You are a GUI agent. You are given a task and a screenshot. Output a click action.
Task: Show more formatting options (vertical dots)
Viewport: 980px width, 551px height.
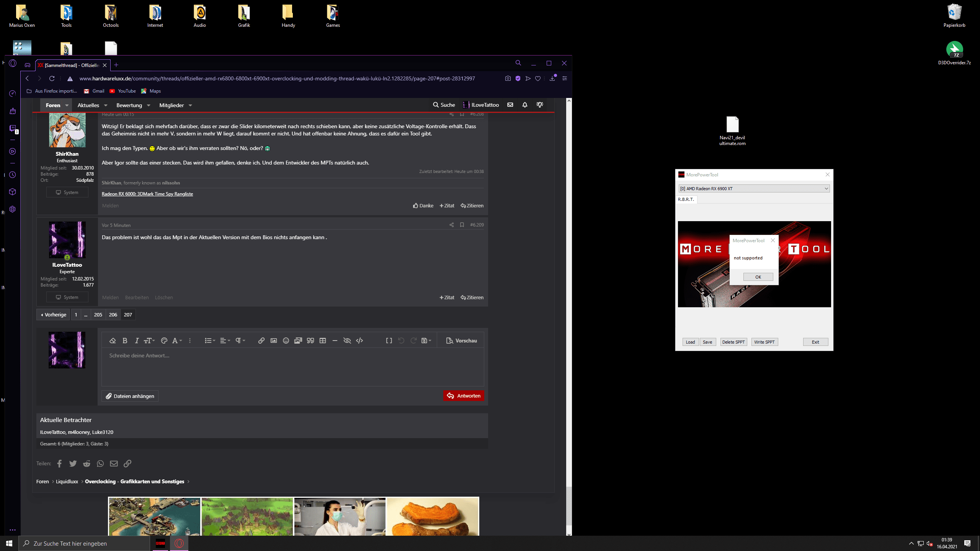[190, 341]
